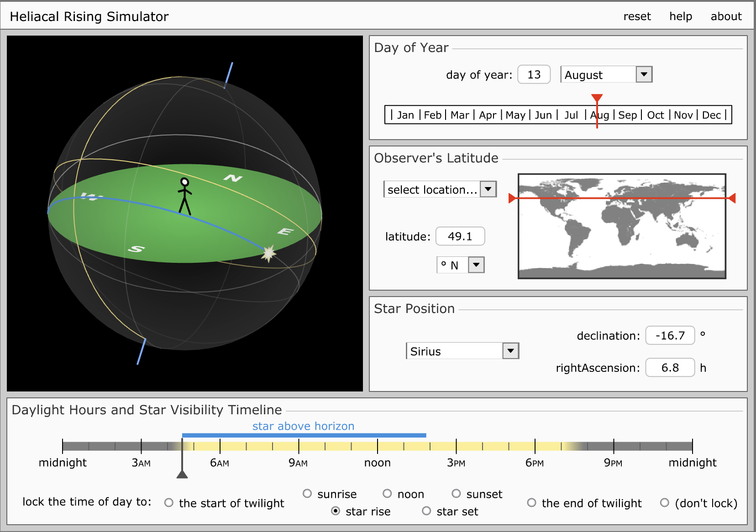
Task: Click the star above horizon blue bar
Action: [x=304, y=435]
